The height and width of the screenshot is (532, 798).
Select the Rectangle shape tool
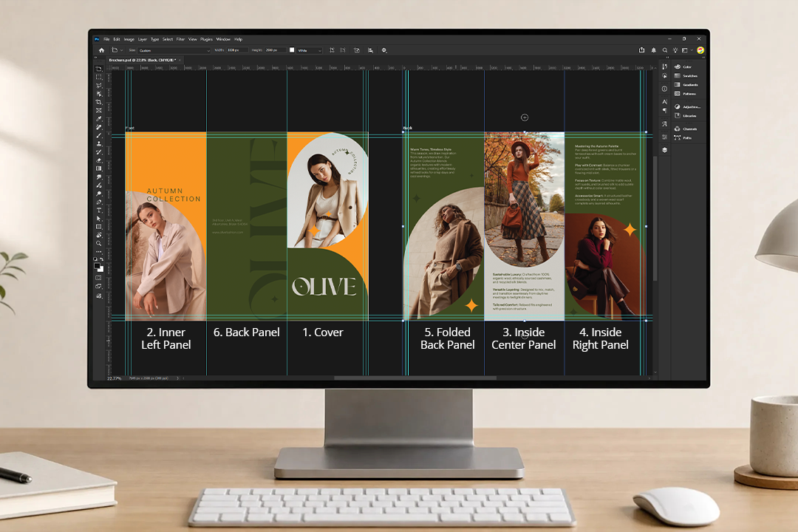pyautogui.click(x=99, y=227)
